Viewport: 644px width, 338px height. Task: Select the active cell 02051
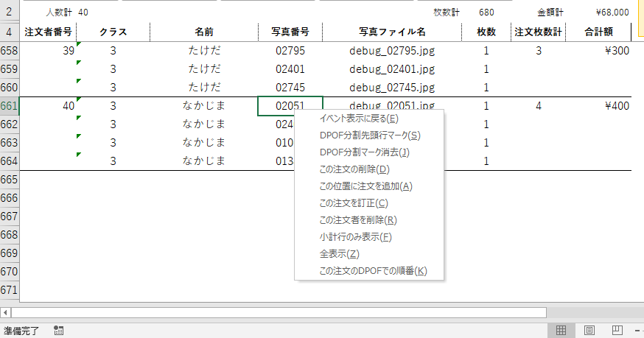pos(290,106)
